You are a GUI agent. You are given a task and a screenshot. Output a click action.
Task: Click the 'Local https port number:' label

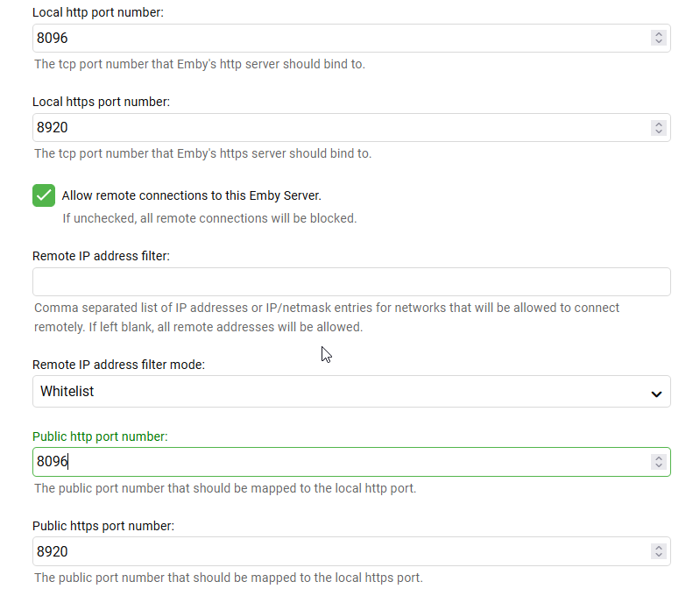(101, 102)
